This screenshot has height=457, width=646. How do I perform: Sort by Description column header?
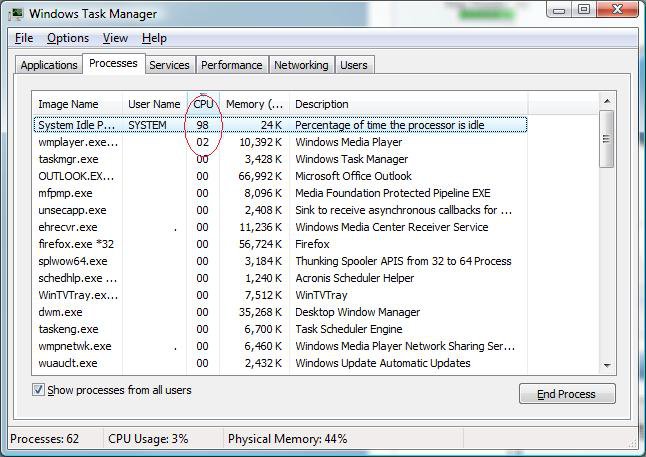tap(408, 104)
